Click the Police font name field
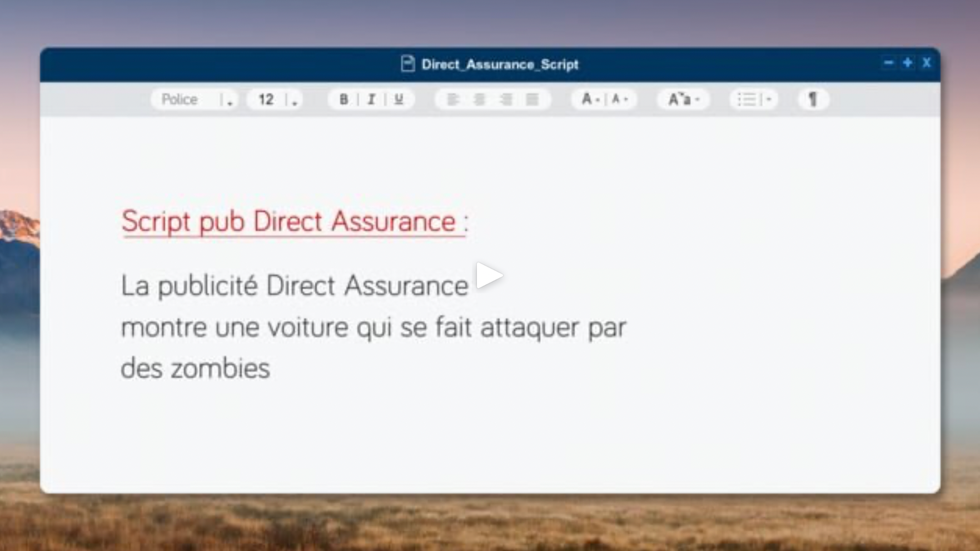This screenshot has width=980, height=551. [x=180, y=99]
